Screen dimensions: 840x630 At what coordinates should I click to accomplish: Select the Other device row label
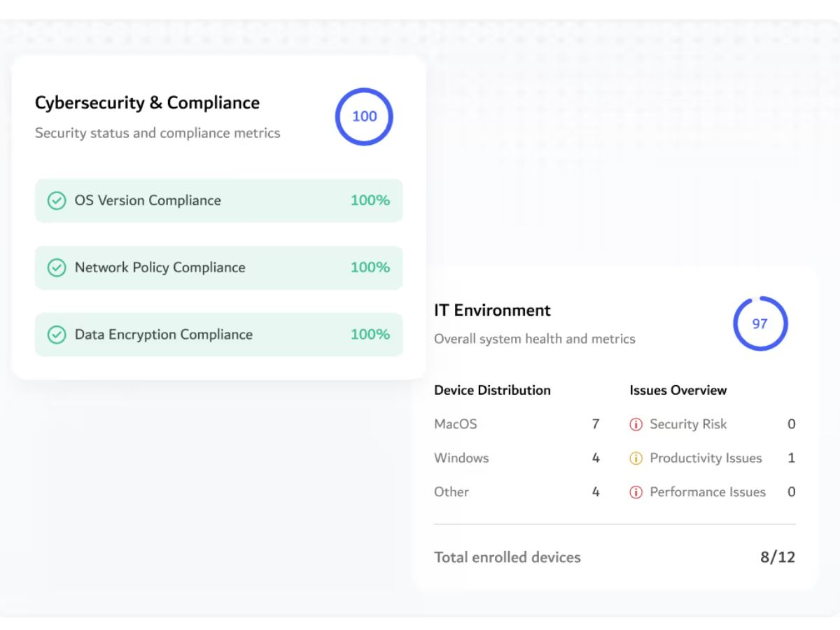(451, 491)
